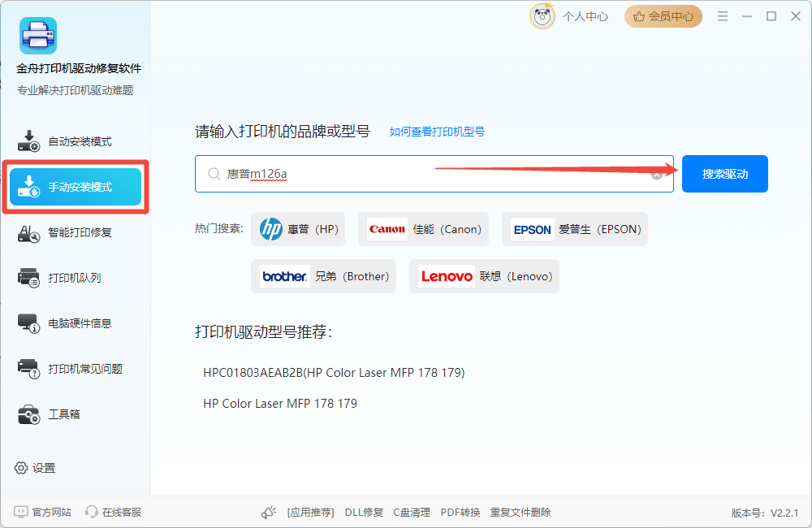
Task: Click the 智能打印修复 icon
Action: coord(28,234)
